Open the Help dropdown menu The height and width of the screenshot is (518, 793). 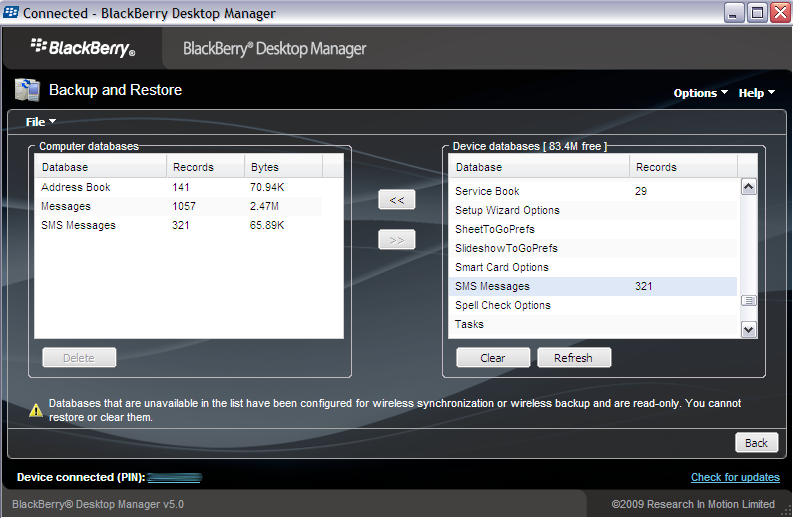click(x=757, y=93)
